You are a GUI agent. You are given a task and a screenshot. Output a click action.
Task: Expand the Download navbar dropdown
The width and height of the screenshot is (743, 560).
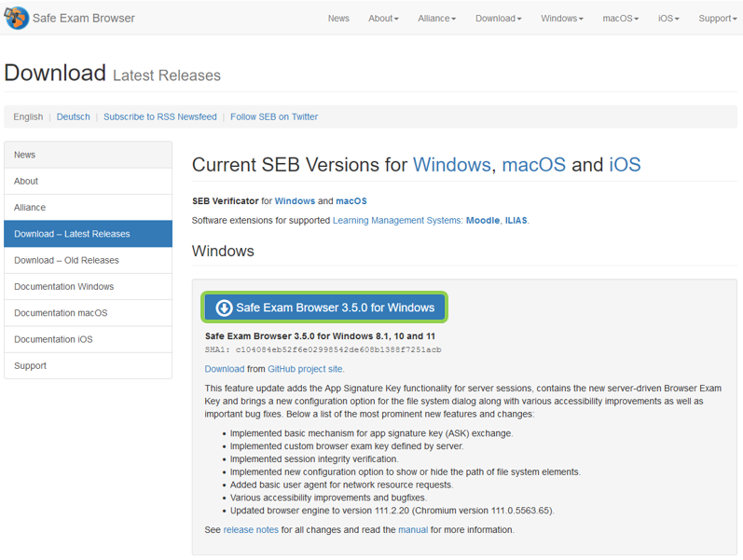click(498, 19)
